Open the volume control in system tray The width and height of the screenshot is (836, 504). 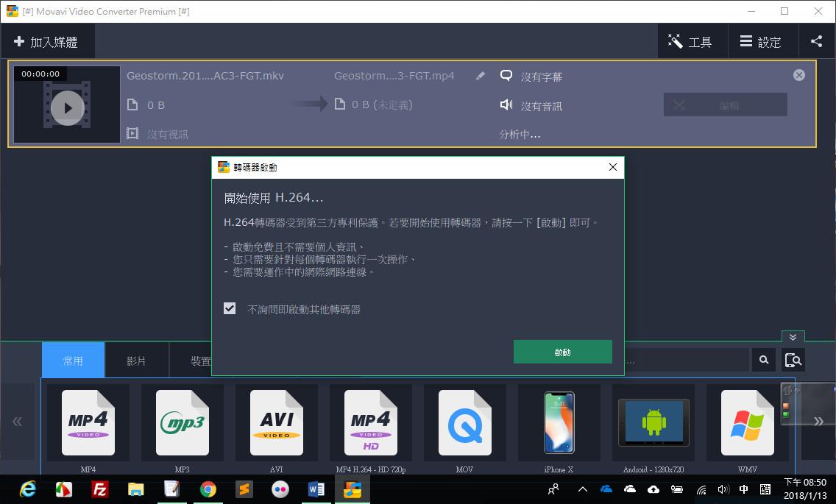(723, 489)
